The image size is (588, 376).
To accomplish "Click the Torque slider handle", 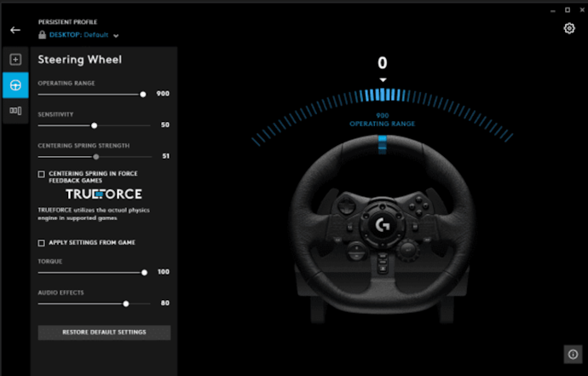I will pyautogui.click(x=144, y=273).
